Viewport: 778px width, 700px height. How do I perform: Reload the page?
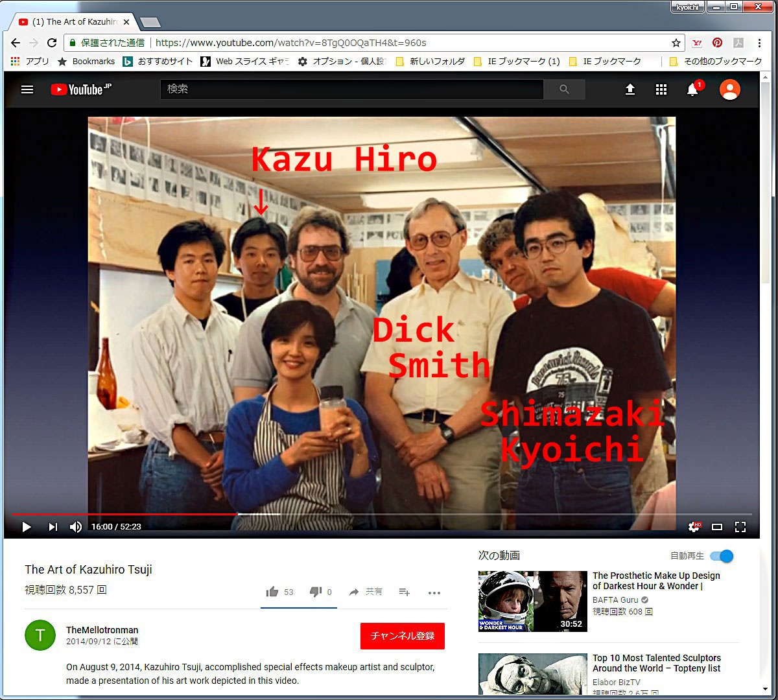52,43
